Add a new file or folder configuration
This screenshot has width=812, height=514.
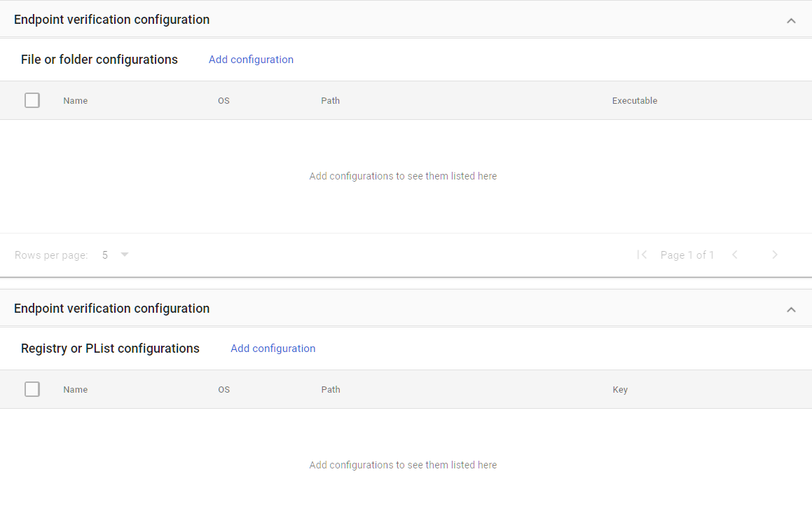(x=251, y=60)
